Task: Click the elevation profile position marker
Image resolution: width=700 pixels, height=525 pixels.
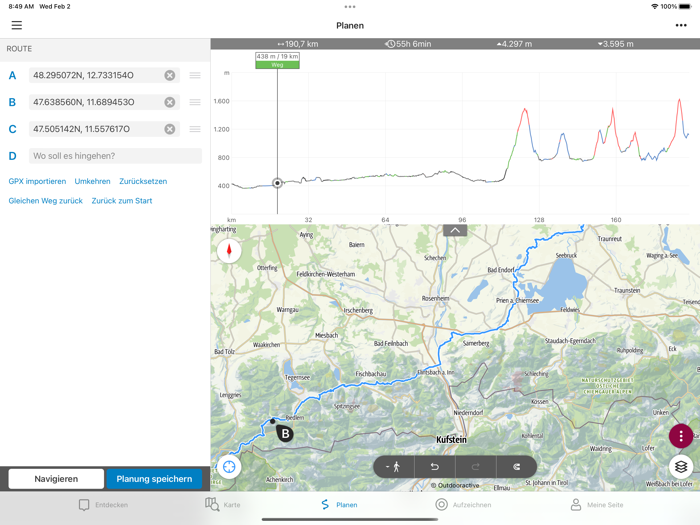Action: pos(277,183)
